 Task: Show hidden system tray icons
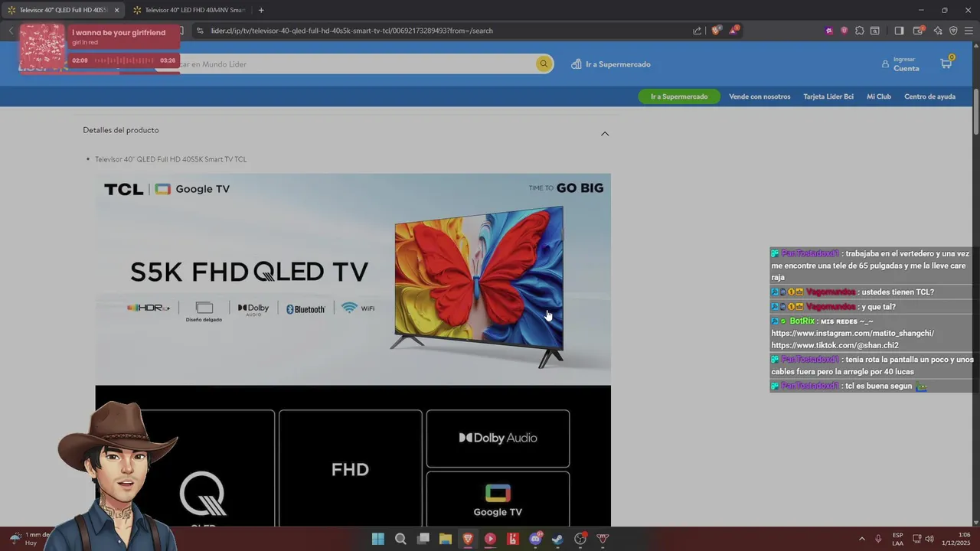(862, 539)
